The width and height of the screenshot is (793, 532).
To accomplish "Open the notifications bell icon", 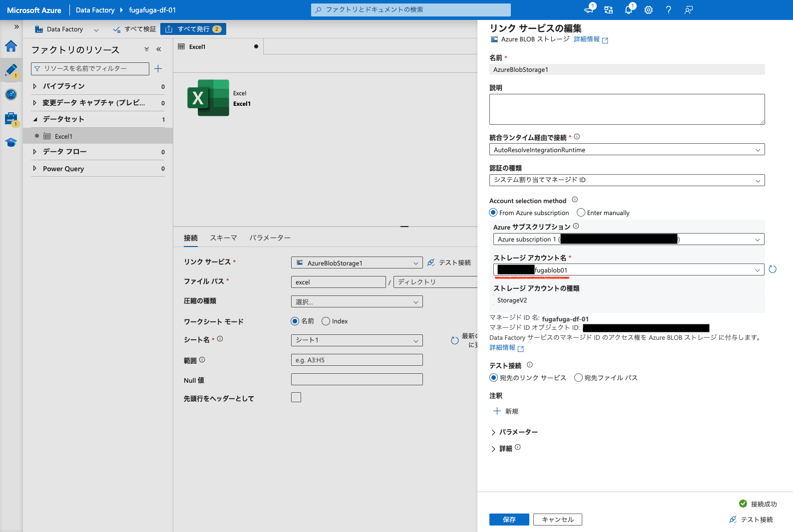I will point(629,9).
